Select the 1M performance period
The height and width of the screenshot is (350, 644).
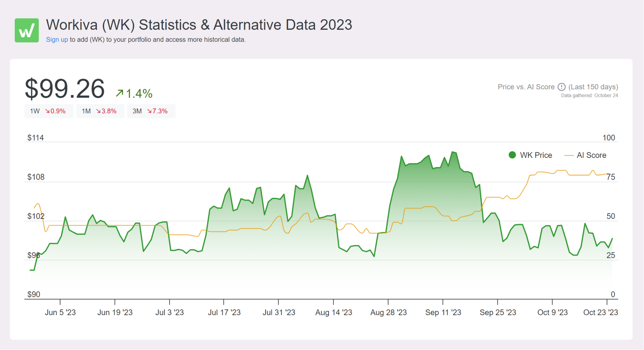point(100,111)
